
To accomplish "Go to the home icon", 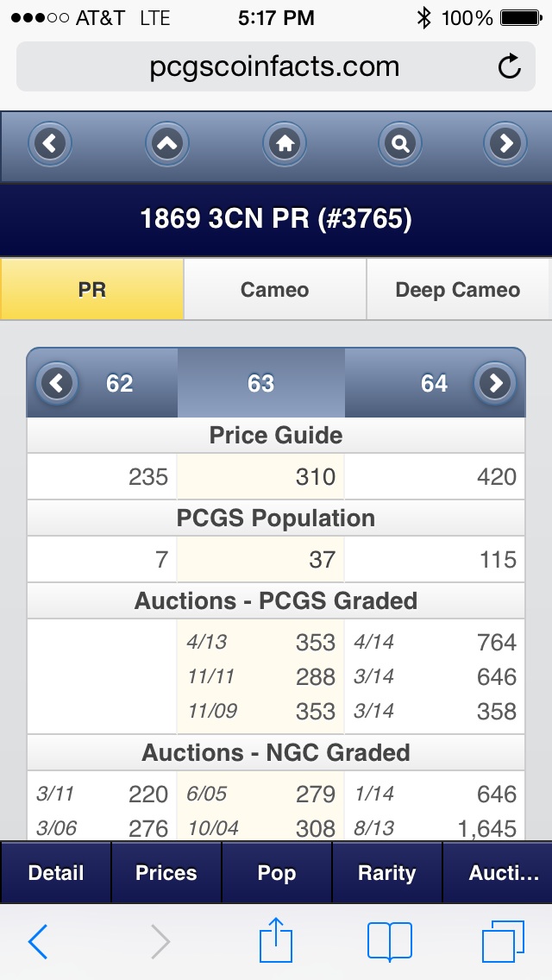I will 285,144.
